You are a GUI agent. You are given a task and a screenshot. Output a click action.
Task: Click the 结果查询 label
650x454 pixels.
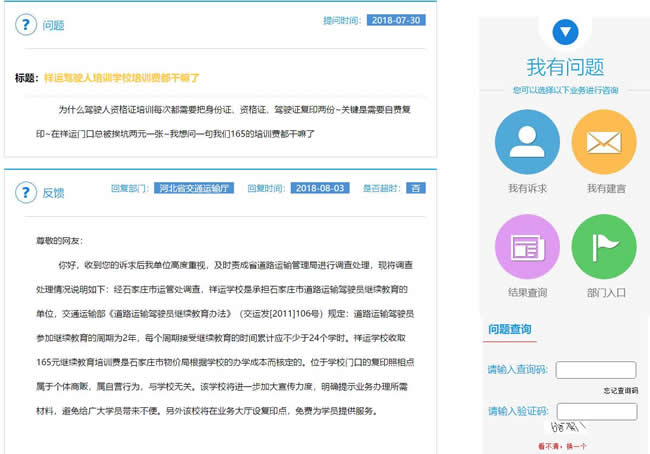[527, 293]
